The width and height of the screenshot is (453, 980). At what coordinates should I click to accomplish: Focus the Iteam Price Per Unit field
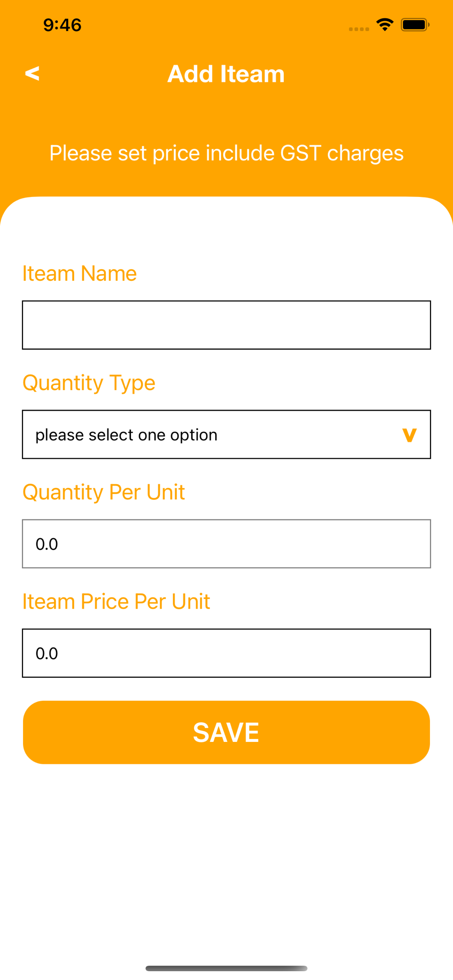(226, 653)
